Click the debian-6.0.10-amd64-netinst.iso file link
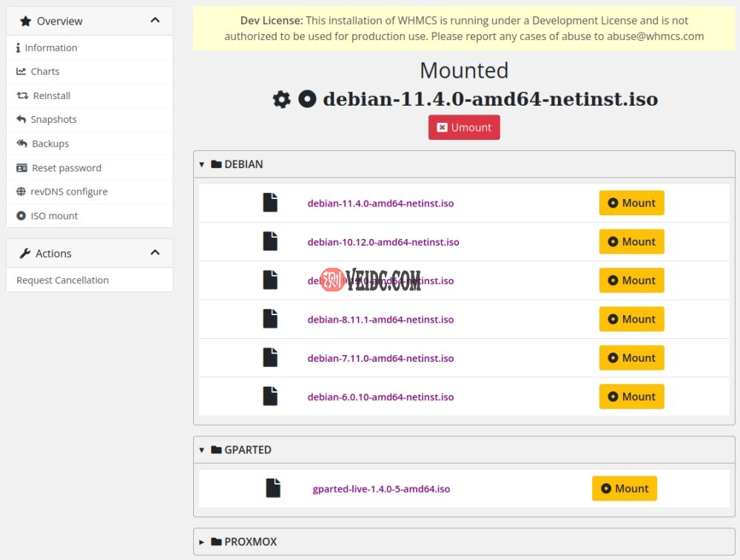The image size is (740, 560). tap(380, 397)
